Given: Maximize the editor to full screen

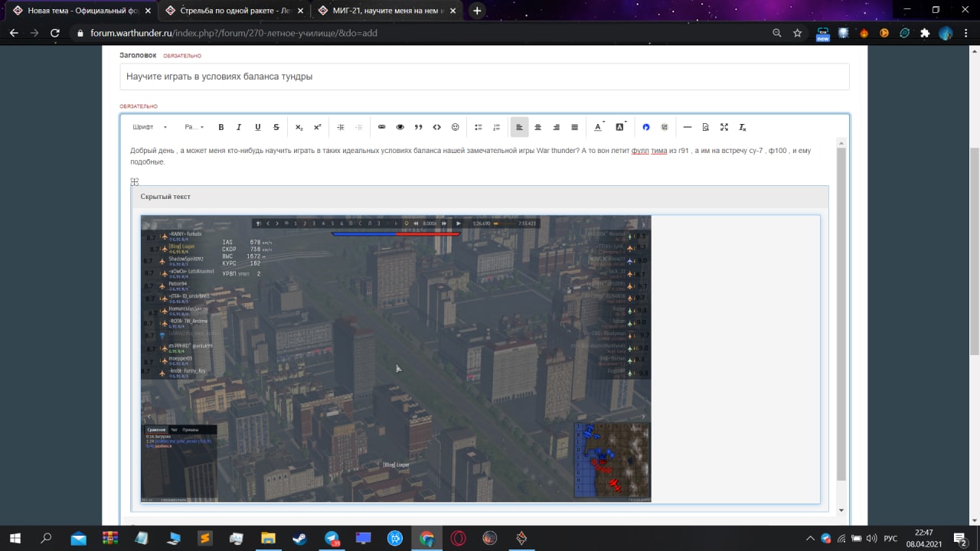Looking at the screenshot, I should pos(724,127).
